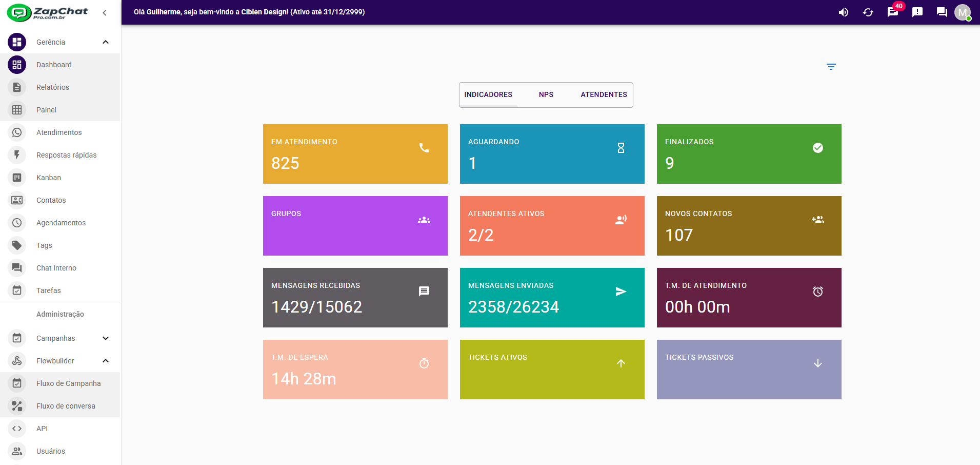Open Fluxo de conversa in sidebar

[x=66, y=406]
